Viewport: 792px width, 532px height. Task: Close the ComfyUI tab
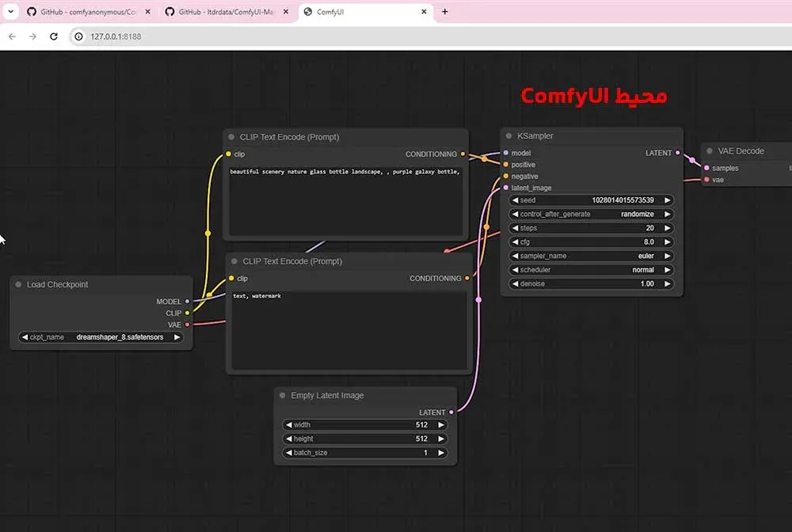pyautogui.click(x=424, y=12)
